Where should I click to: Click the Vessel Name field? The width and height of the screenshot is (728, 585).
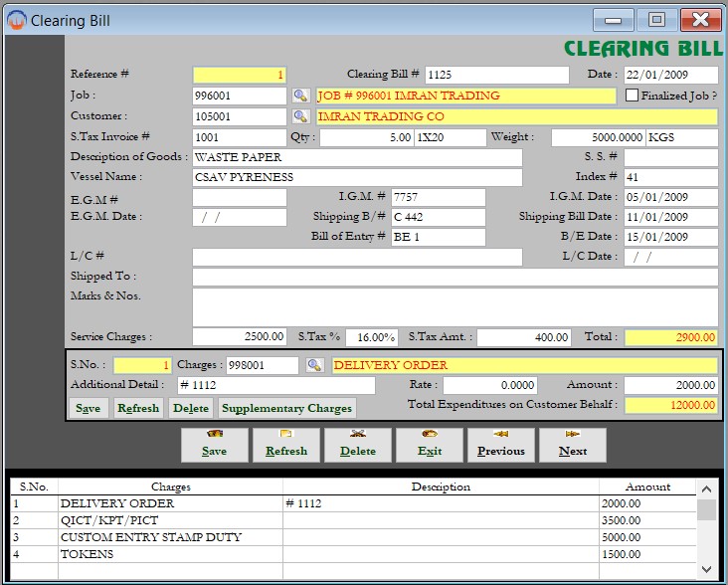pos(357,177)
